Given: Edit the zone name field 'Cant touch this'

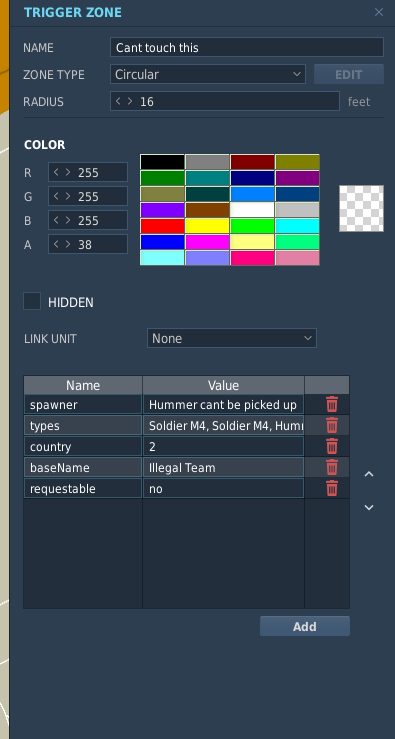Looking at the screenshot, I should click(247, 47).
